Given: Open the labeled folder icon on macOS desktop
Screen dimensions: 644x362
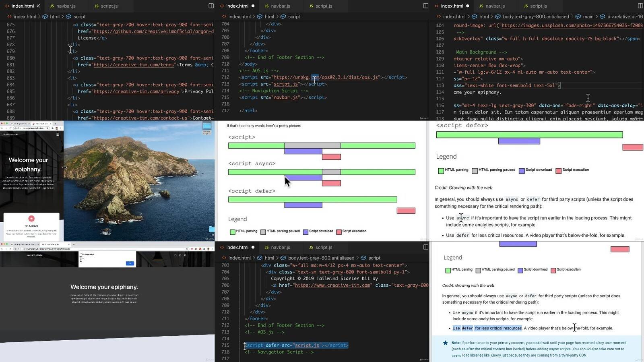Looking at the screenshot, I should pos(207,127).
